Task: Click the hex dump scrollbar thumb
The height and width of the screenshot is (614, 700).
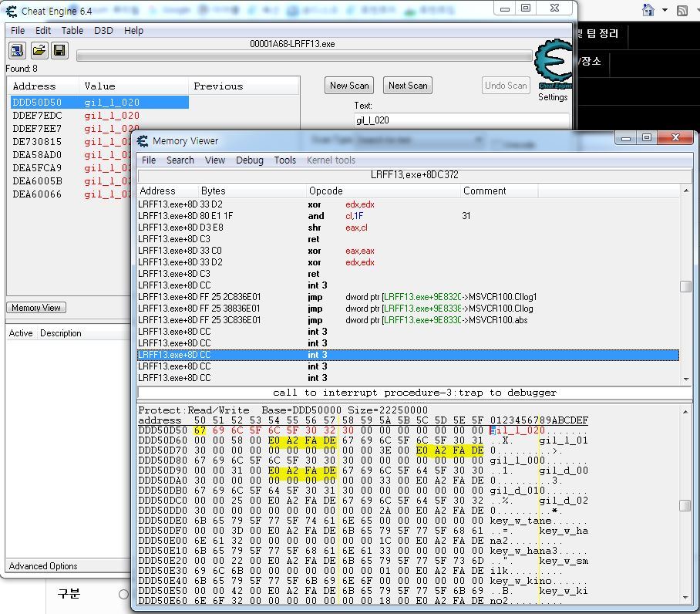Action: (x=685, y=505)
